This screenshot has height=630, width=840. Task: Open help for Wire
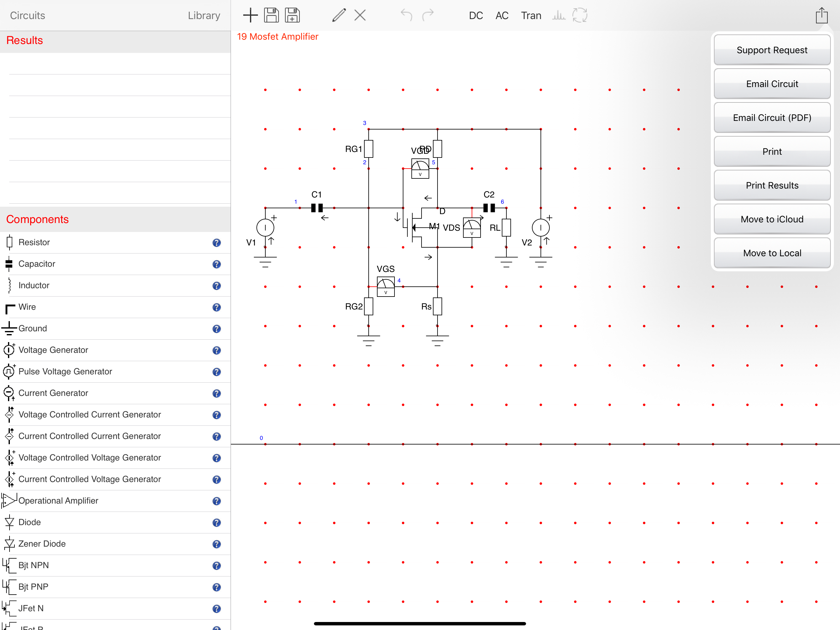point(216,307)
